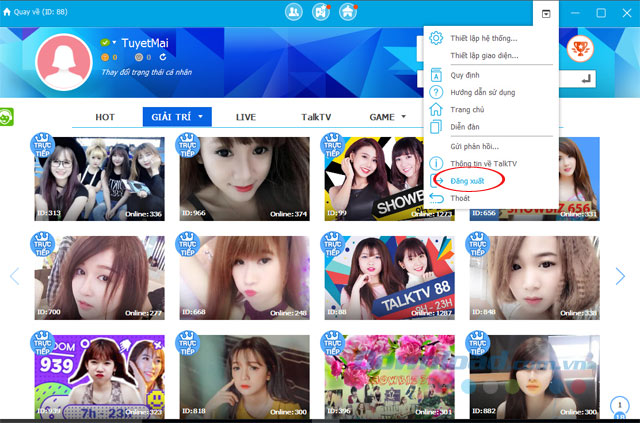Click the orange trophy ranking icon
This screenshot has width=640, height=423.
(x=580, y=49)
